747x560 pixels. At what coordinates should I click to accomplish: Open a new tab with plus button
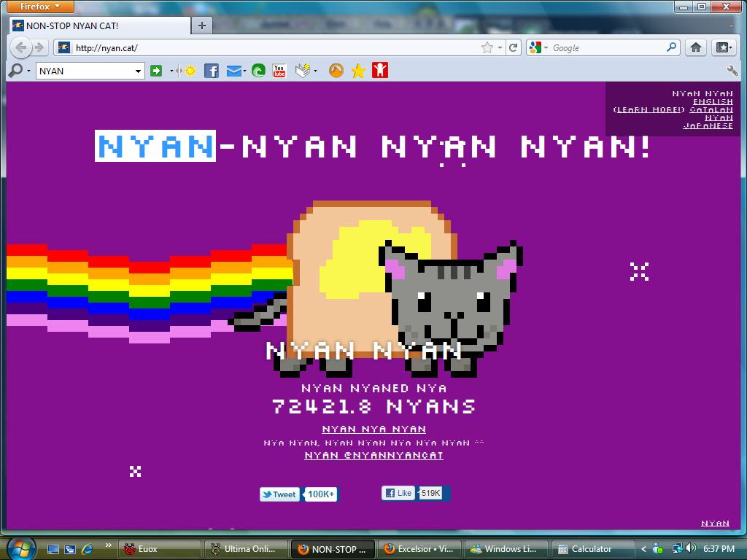tap(202, 26)
